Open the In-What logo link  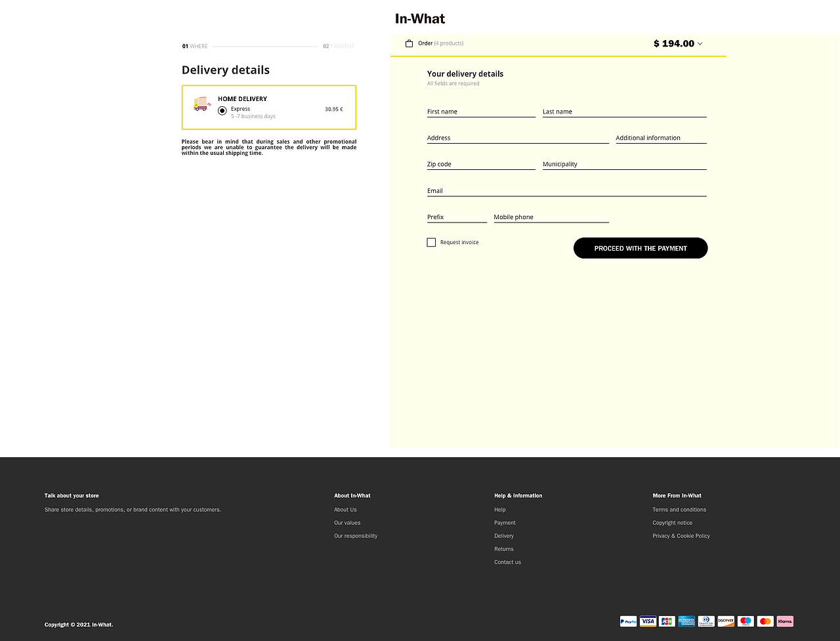pyautogui.click(x=420, y=18)
